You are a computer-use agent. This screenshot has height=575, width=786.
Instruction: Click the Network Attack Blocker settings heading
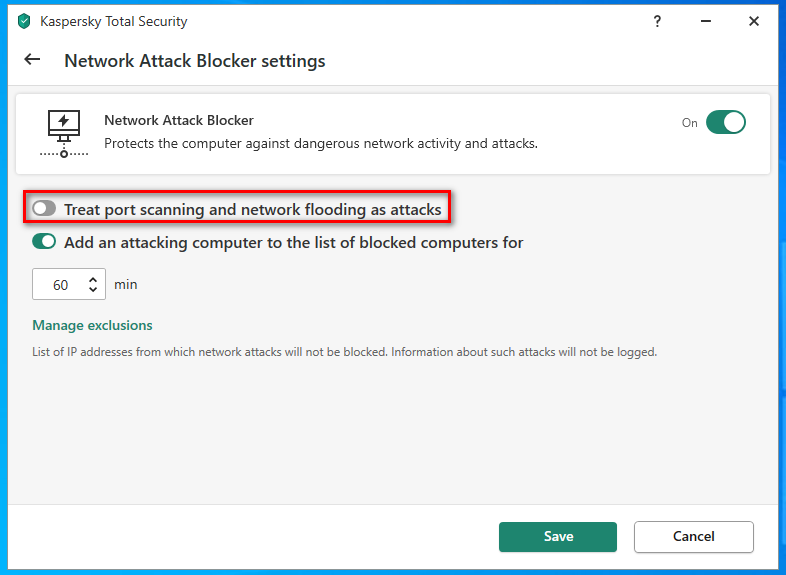[195, 61]
